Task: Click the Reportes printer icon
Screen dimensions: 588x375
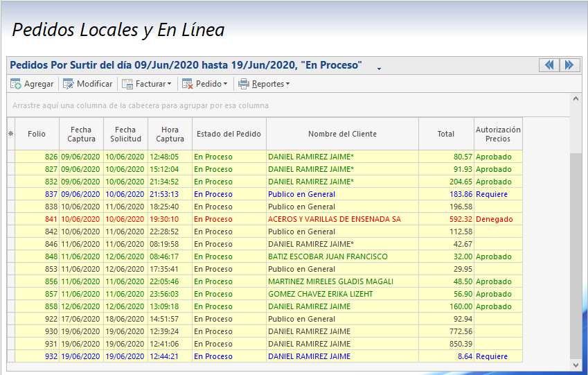Action: [244, 84]
